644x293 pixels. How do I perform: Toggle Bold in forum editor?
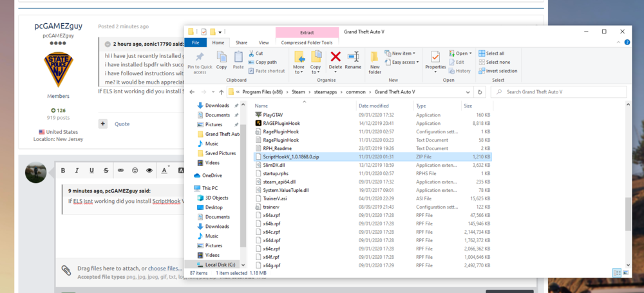pos(63,170)
